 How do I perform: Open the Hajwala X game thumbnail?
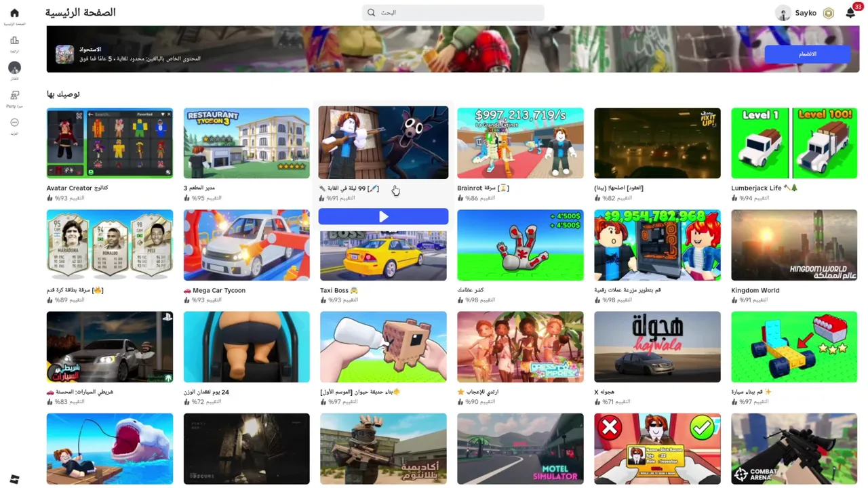(x=657, y=347)
